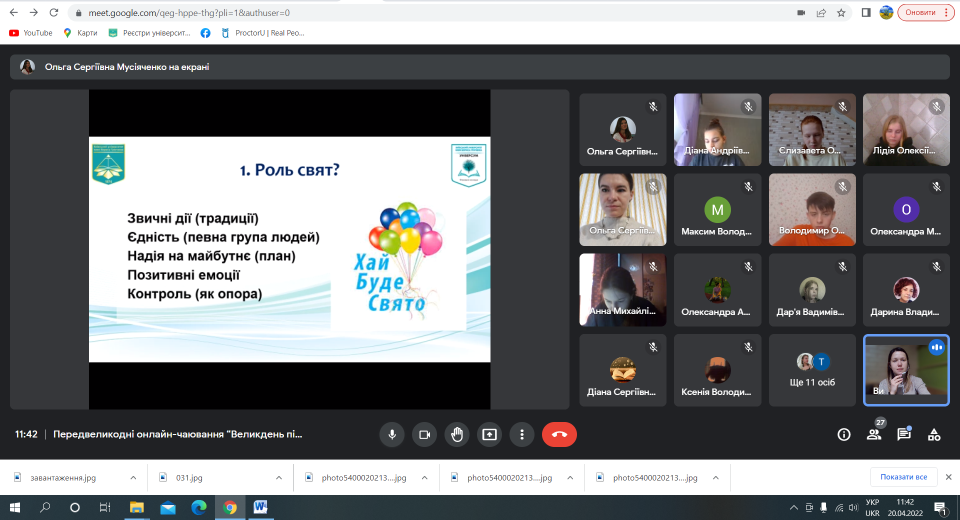Toggle the microphone in Meet controls
The height and width of the screenshot is (520, 960).
click(x=392, y=434)
